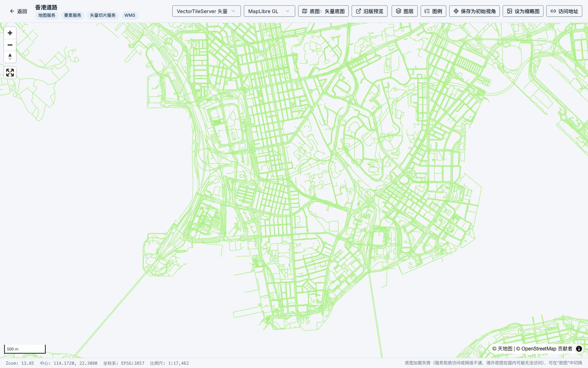588x368 pixels.
Task: Open 旧版预览 legacy preview
Action: (369, 11)
